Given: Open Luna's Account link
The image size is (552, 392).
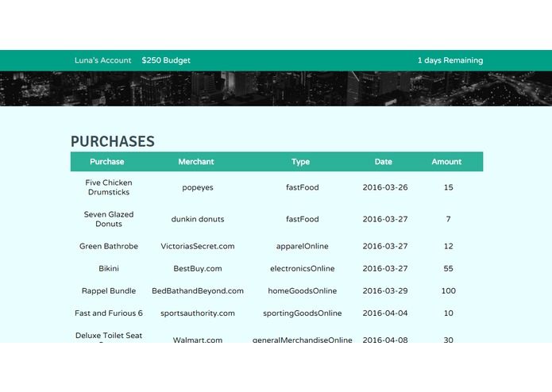Looking at the screenshot, I should pos(102,60).
